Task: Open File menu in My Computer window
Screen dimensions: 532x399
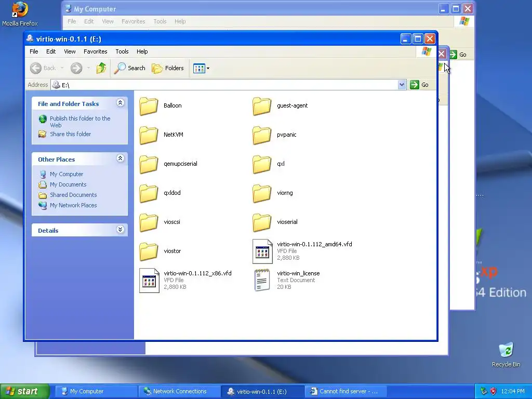Action: pos(72,21)
